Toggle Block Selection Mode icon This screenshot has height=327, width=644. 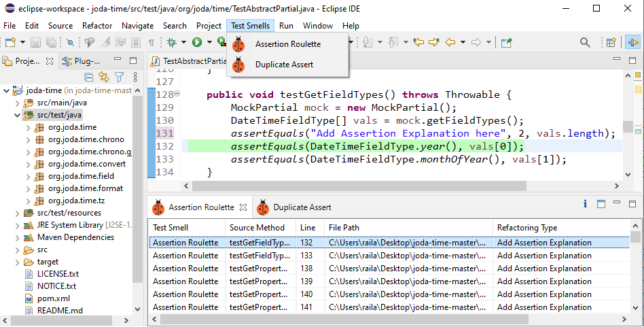(136, 42)
